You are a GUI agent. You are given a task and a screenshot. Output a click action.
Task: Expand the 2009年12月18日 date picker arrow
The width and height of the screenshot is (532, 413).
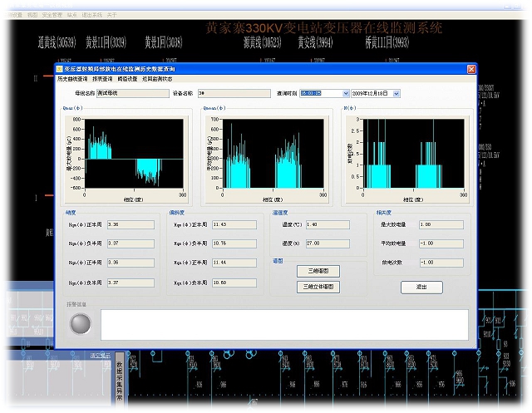click(x=397, y=93)
